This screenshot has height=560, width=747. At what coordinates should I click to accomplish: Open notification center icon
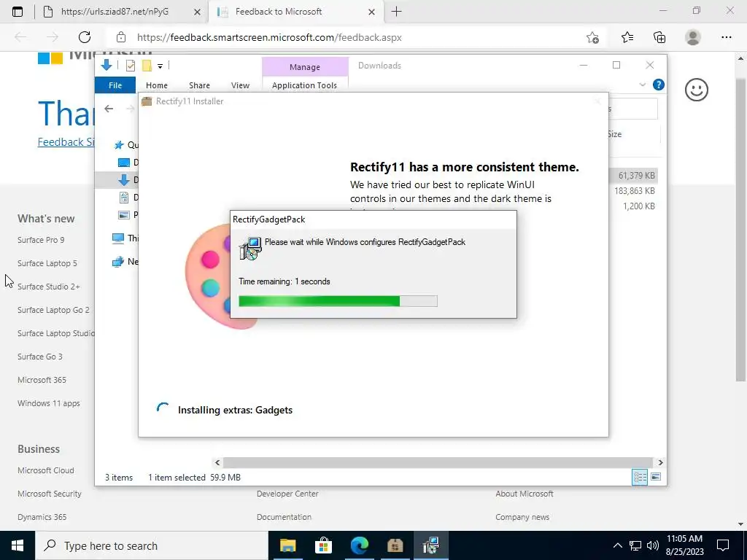[723, 545]
